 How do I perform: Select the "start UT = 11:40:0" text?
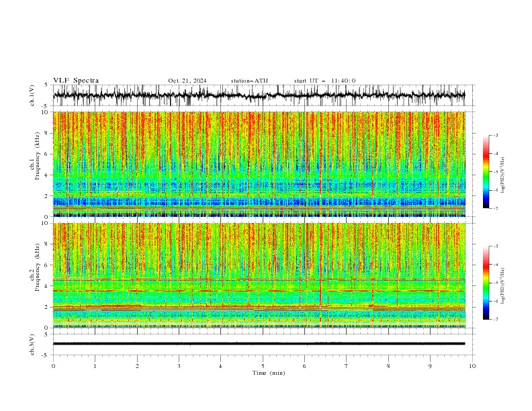[x=324, y=81]
